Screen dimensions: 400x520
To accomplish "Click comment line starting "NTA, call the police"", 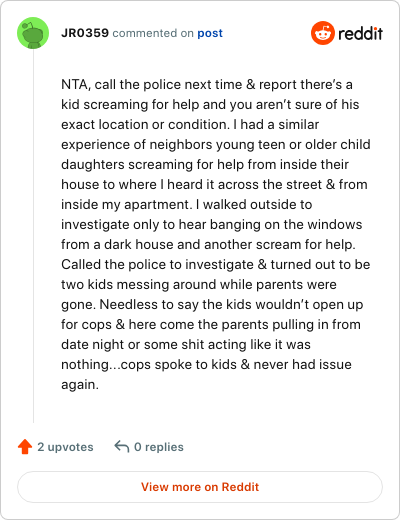I will 207,85.
